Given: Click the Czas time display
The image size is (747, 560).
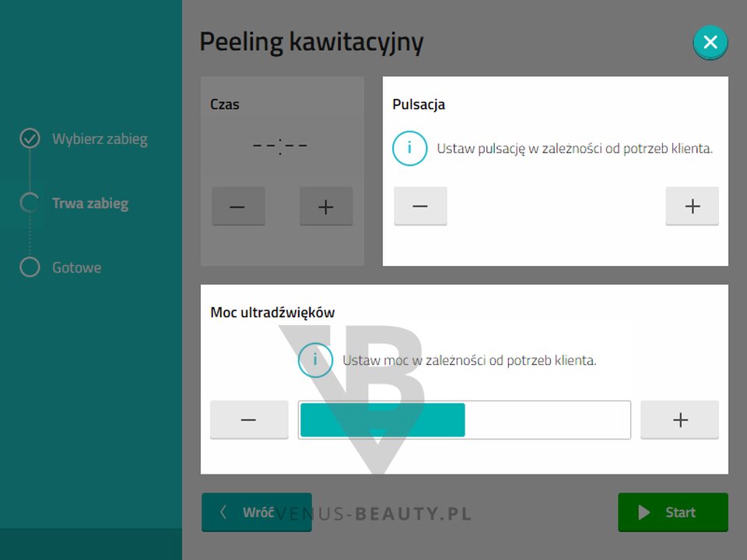Looking at the screenshot, I should click(280, 145).
